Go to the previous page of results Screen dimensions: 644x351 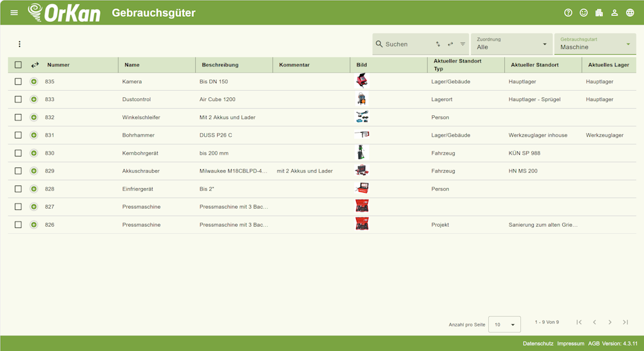click(x=594, y=322)
